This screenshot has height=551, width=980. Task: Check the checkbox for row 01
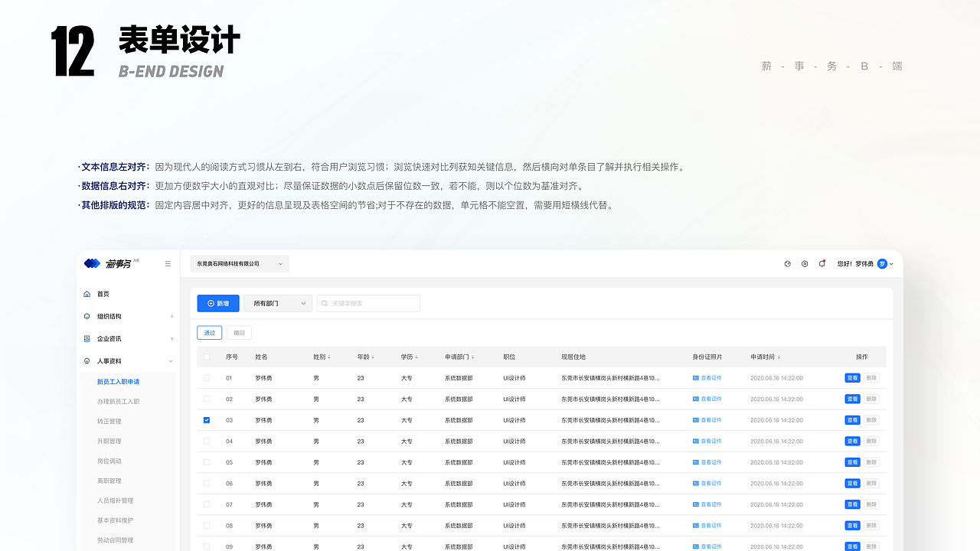pos(207,378)
